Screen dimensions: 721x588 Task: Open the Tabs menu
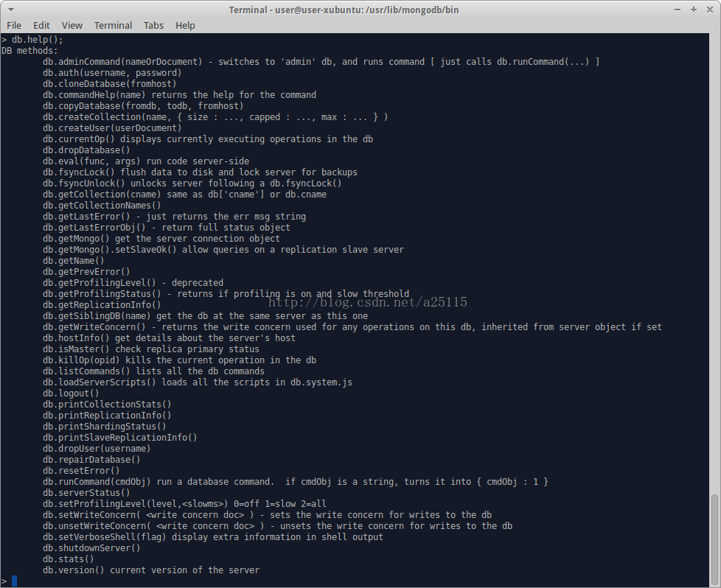point(153,25)
